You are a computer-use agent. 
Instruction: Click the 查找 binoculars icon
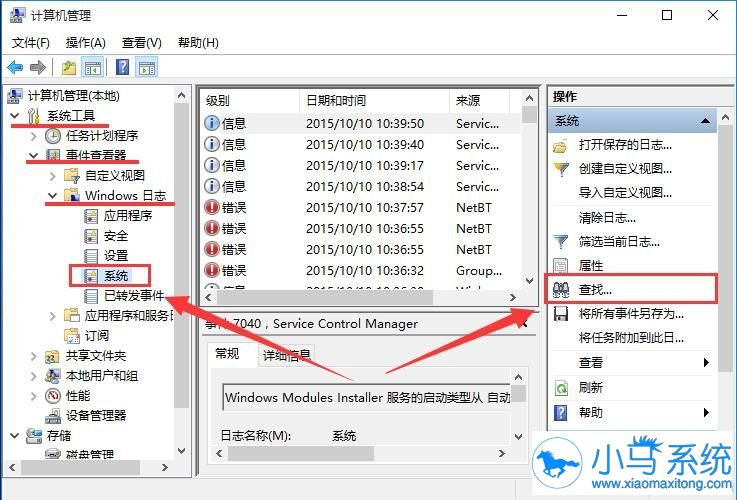point(561,290)
